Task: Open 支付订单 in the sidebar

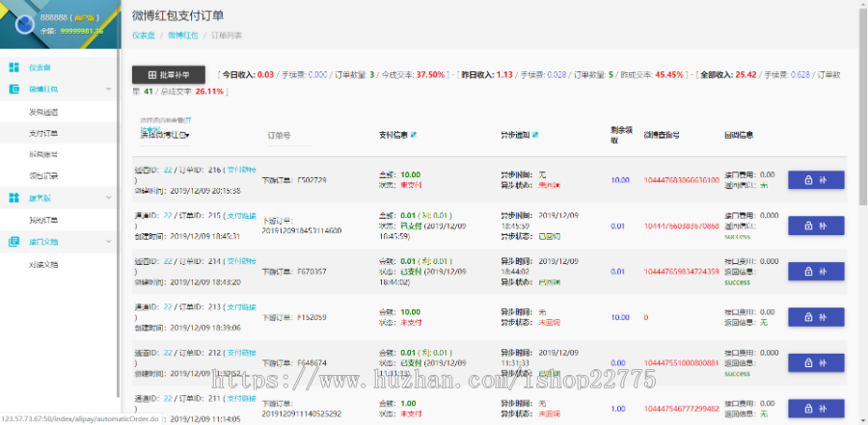Action: coord(43,133)
